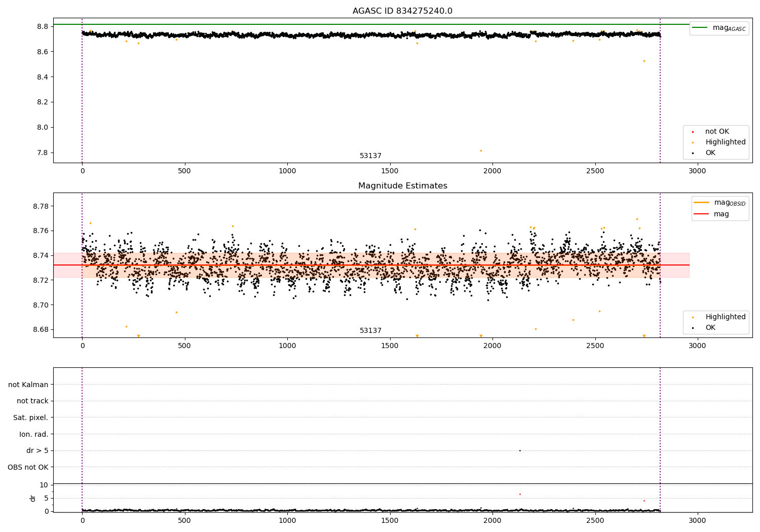Click x-axis tick '2500' under the middle plot
The width and height of the screenshot is (760, 532).
[x=595, y=346]
